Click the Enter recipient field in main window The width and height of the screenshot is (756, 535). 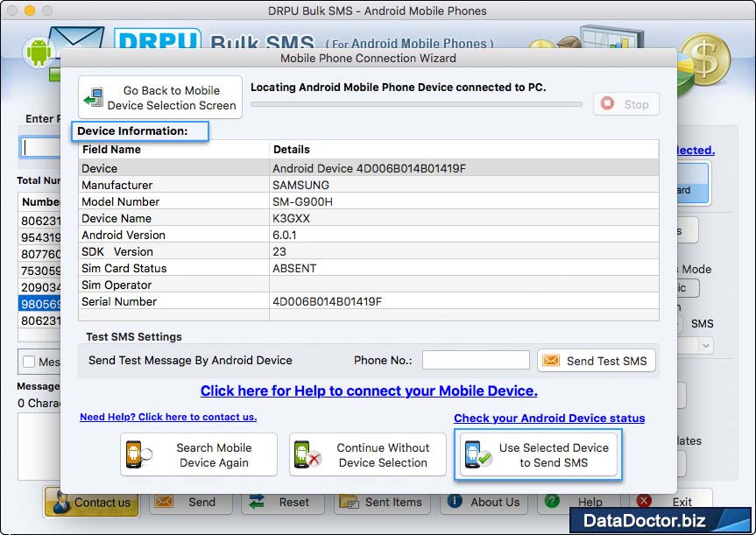(x=40, y=147)
